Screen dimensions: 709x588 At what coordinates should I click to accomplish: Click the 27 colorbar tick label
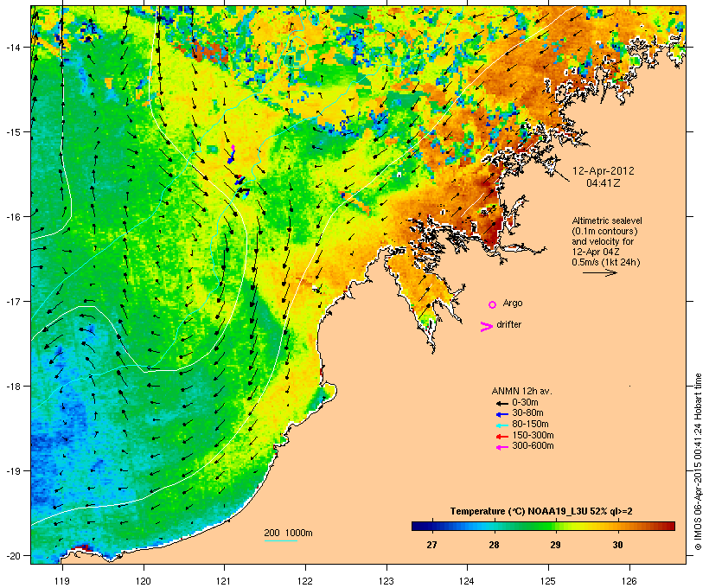pyautogui.click(x=431, y=545)
